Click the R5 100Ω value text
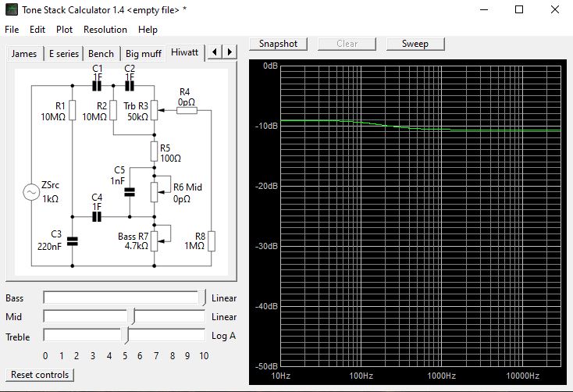 coord(170,159)
